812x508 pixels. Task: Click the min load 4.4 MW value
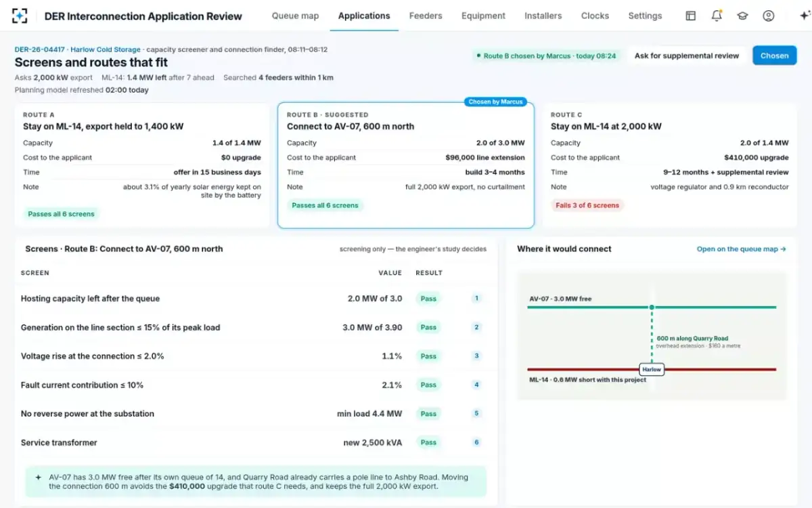[369, 414]
